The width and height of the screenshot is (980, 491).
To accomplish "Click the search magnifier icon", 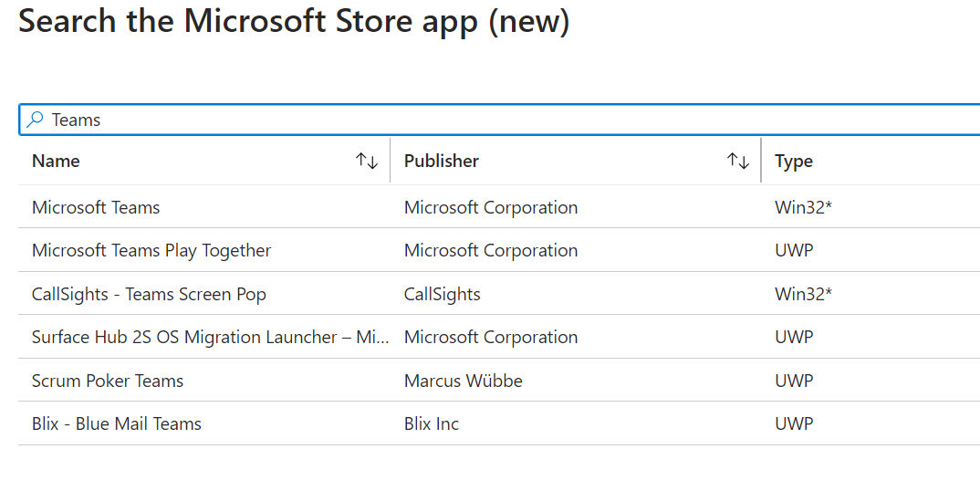I will [x=35, y=119].
